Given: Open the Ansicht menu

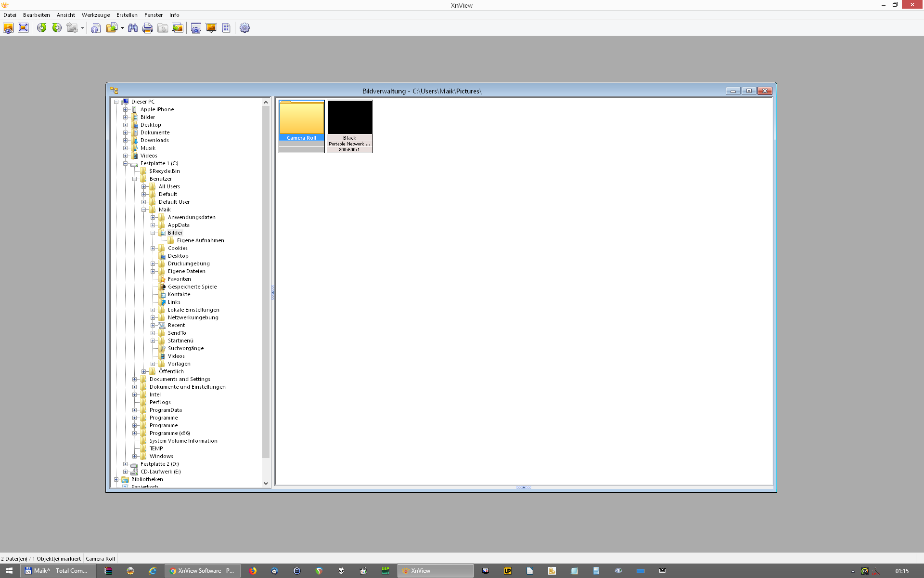Looking at the screenshot, I should click(x=65, y=15).
